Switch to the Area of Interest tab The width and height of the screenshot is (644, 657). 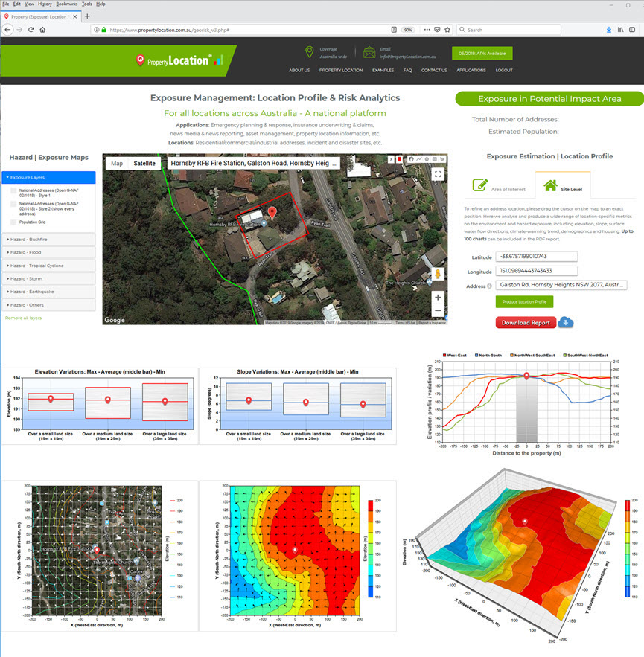[x=499, y=185]
